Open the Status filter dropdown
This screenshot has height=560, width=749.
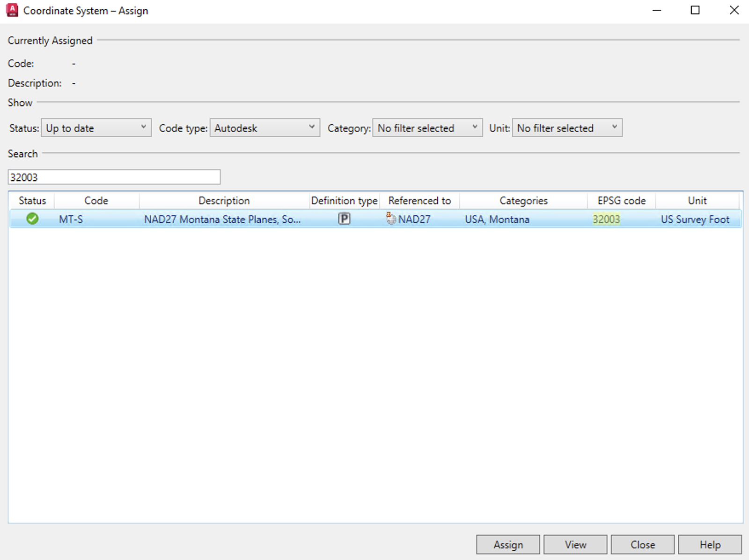[x=96, y=128]
